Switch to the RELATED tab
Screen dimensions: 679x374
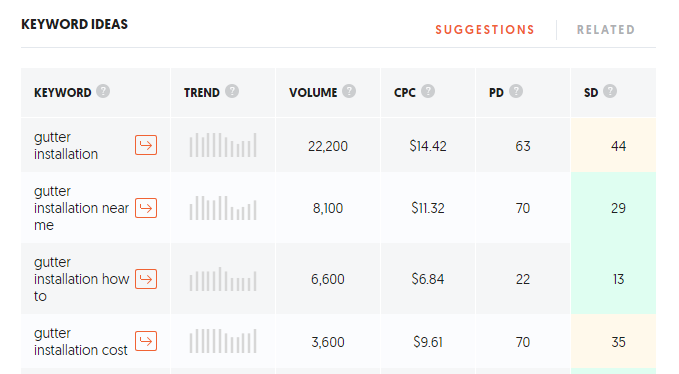(605, 30)
